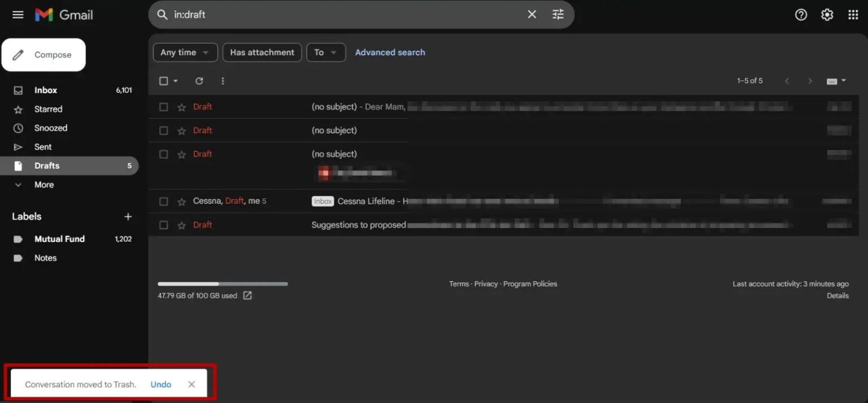Open the Support help icon
The width and height of the screenshot is (868, 403).
click(801, 15)
